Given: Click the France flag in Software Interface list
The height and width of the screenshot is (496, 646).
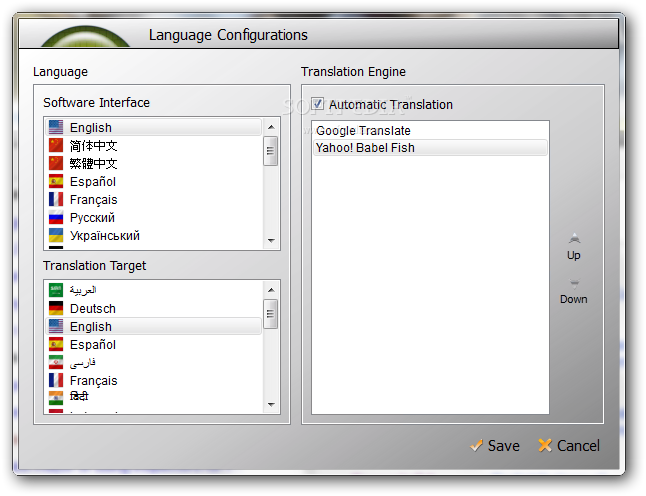Looking at the screenshot, I should point(56,199).
